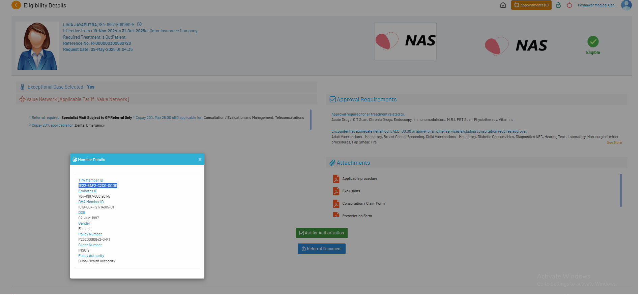Open the Applicable procedure attachment link
The height and width of the screenshot is (295, 644).
(x=360, y=179)
